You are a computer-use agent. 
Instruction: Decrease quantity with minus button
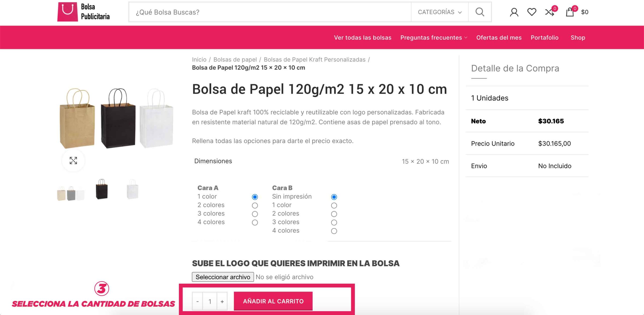pyautogui.click(x=197, y=301)
